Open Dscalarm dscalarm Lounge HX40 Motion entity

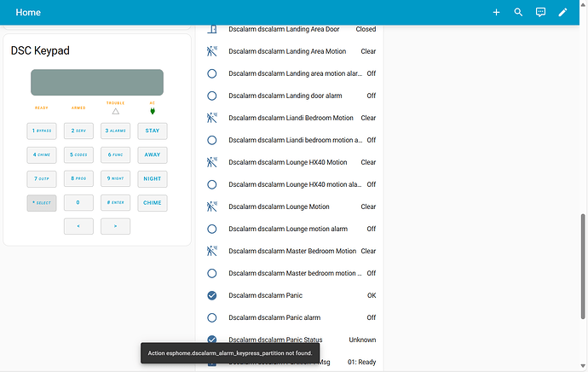(x=288, y=162)
